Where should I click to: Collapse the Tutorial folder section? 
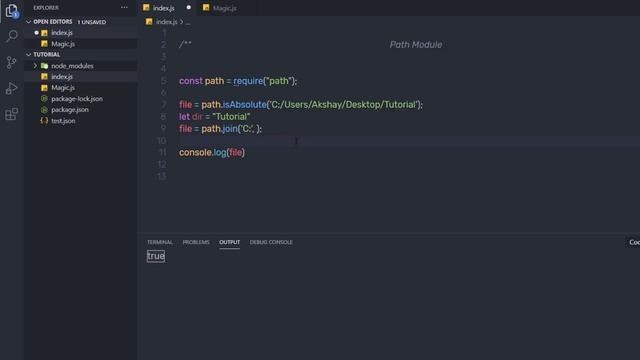click(29, 54)
